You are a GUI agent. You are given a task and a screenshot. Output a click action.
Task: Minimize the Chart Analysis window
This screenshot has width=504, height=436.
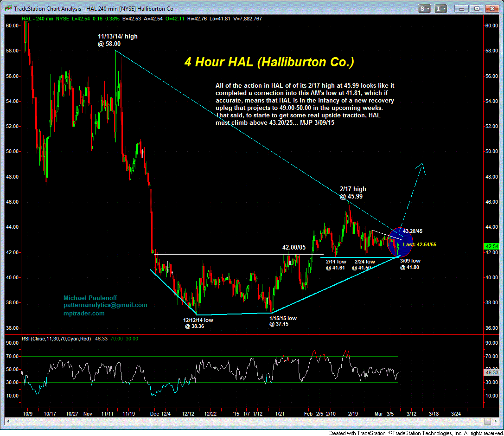pos(461,9)
